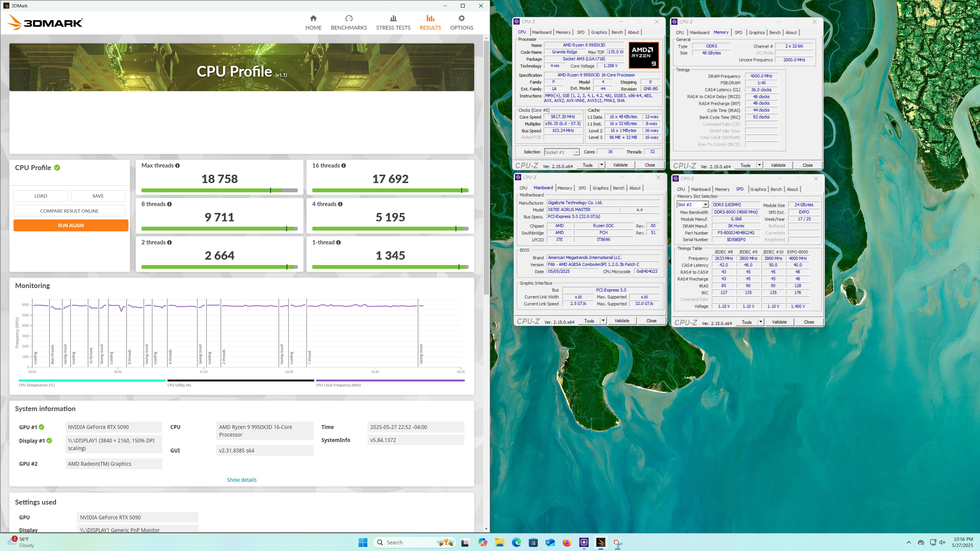Toggle the CPU Utility legend line
The height and width of the screenshot is (551, 980).
241,380
